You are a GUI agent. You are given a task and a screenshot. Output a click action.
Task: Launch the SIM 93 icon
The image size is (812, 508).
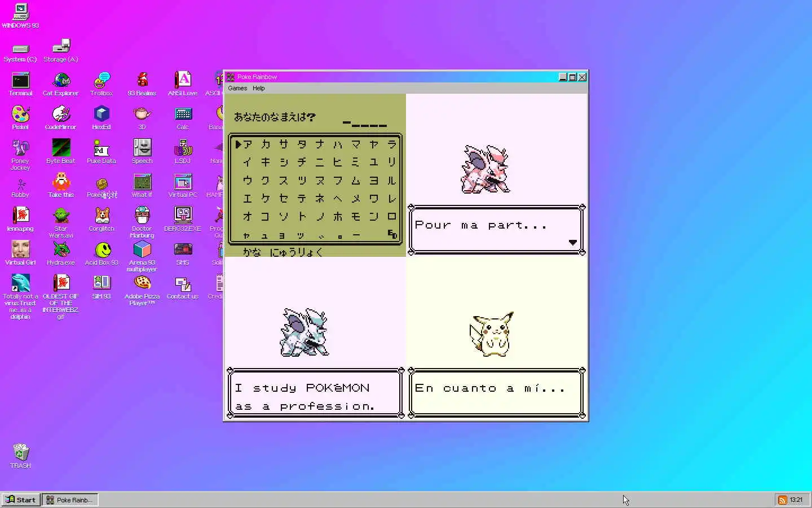click(x=101, y=287)
